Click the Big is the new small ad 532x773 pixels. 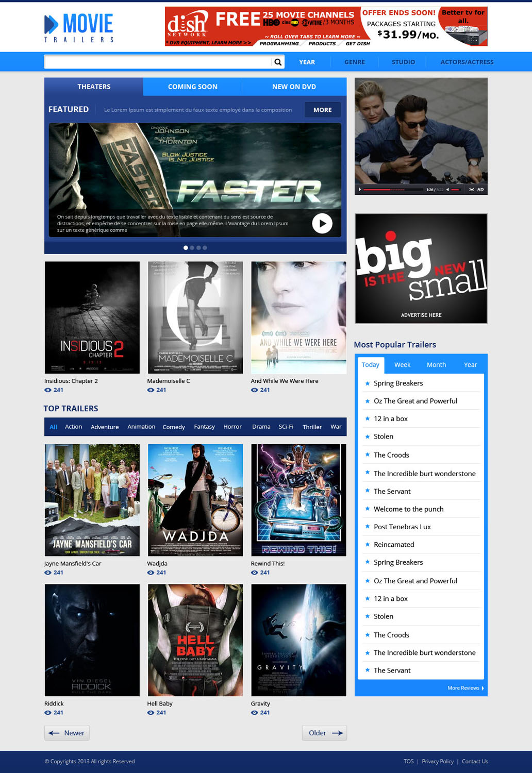(x=421, y=268)
